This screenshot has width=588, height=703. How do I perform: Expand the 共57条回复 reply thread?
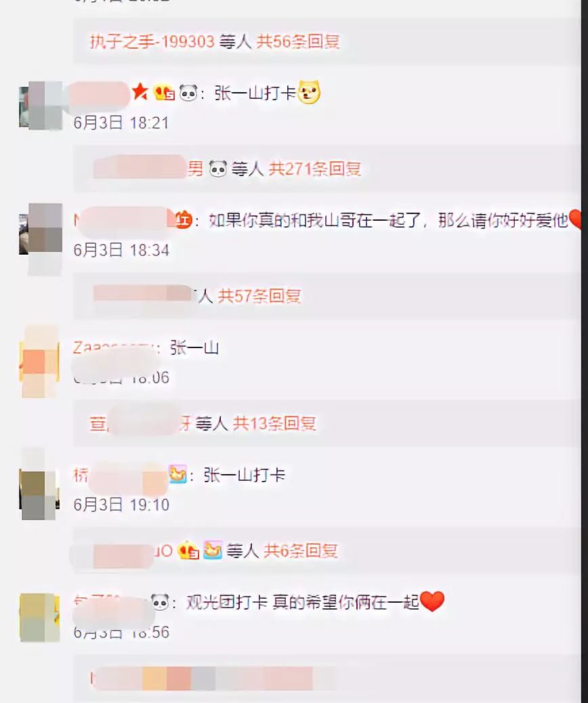(x=259, y=296)
